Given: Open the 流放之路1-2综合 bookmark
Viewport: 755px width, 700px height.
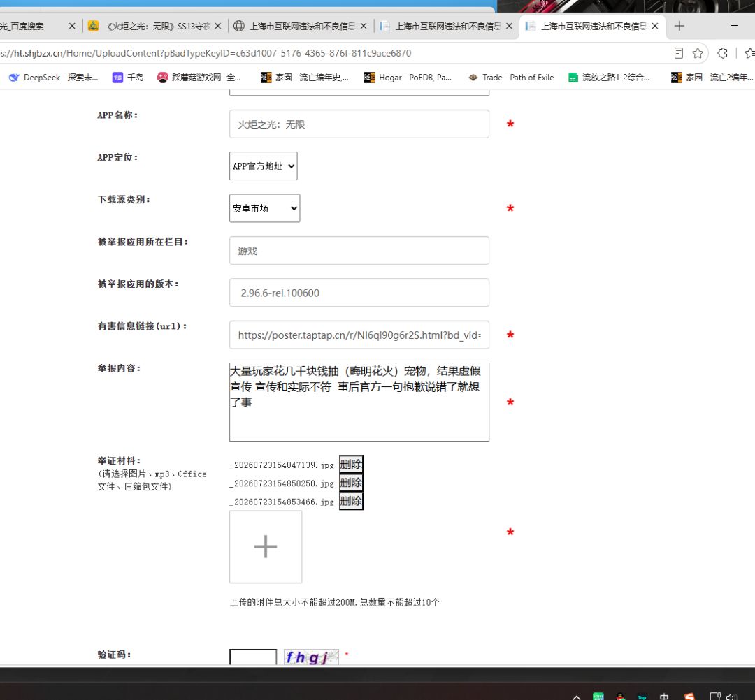Looking at the screenshot, I should (609, 78).
